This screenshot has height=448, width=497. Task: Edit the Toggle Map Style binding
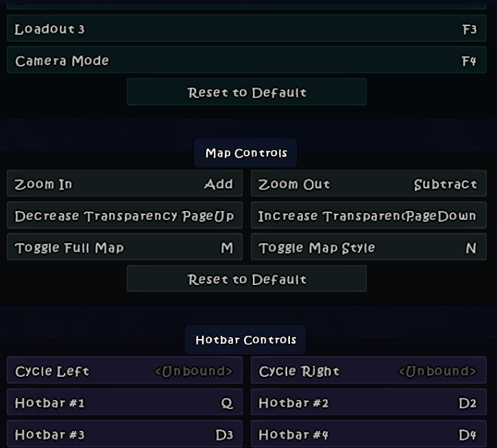pos(368,247)
